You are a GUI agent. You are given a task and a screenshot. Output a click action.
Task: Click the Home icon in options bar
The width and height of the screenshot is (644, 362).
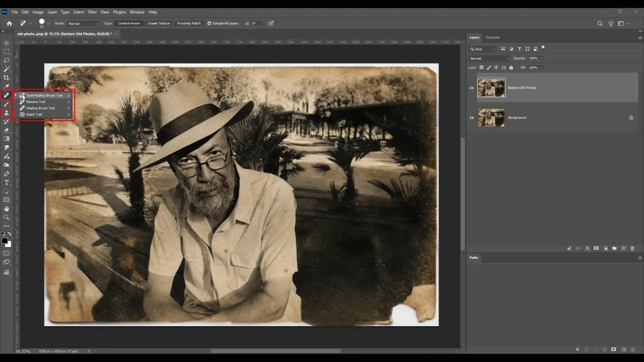(9, 23)
